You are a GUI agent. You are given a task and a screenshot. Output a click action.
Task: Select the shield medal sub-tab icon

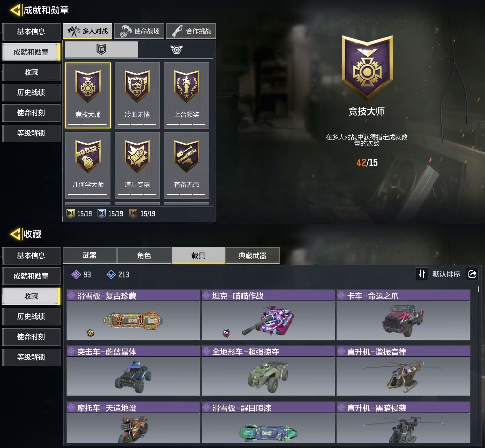coord(101,49)
